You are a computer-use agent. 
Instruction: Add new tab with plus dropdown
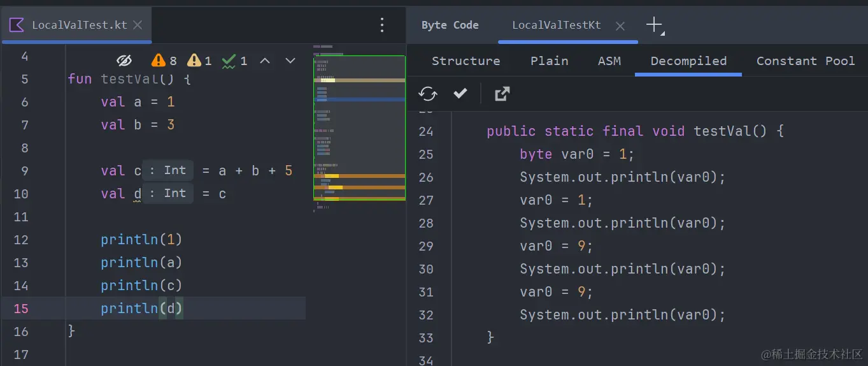pos(655,26)
